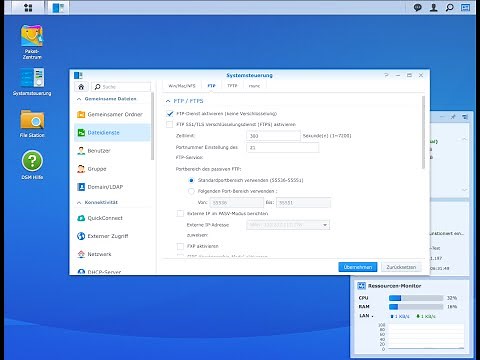Open Benutzer in the sidebar
This screenshot has width=480, height=360.
113,151
